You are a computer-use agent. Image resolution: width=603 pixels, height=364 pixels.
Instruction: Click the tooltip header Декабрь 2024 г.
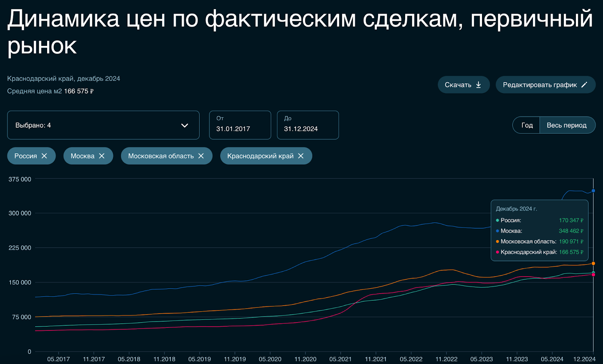pyautogui.click(x=516, y=209)
